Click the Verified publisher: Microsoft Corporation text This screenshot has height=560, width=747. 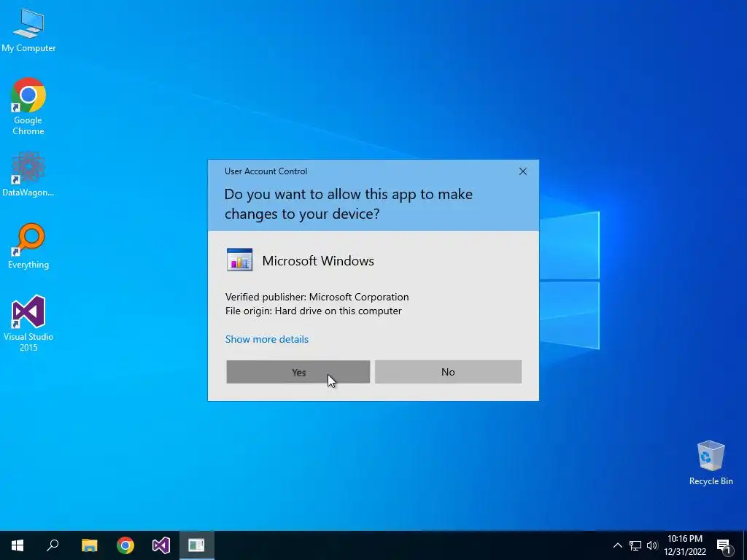click(317, 297)
